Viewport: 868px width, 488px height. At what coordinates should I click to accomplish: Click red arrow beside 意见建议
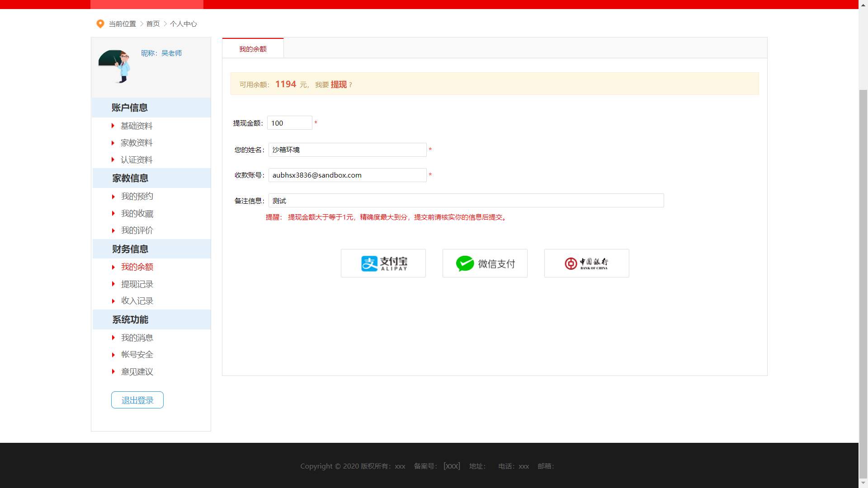(113, 372)
